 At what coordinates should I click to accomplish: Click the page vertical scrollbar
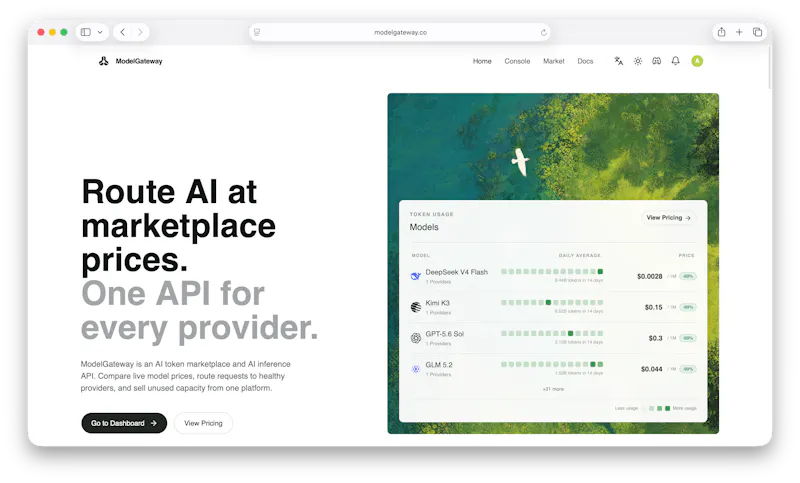coord(770,69)
